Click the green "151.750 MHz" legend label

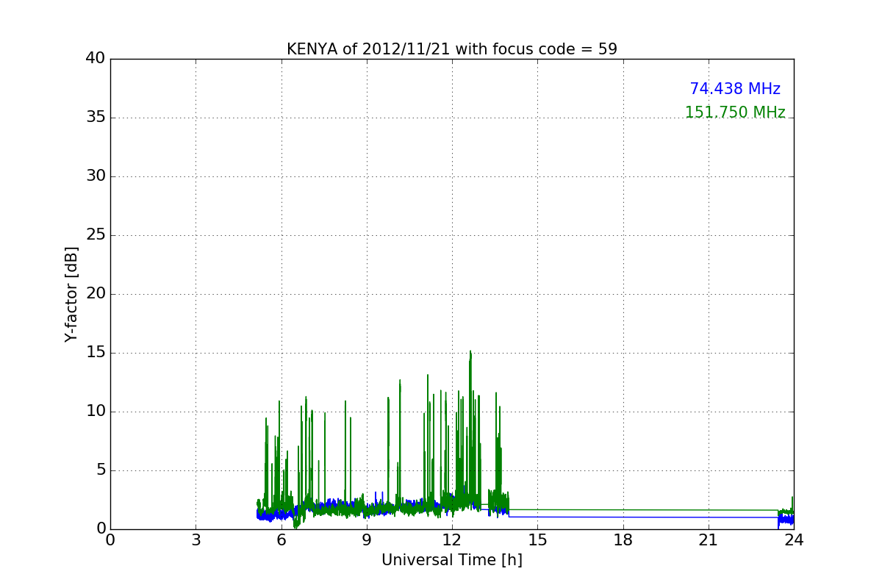[x=735, y=112]
